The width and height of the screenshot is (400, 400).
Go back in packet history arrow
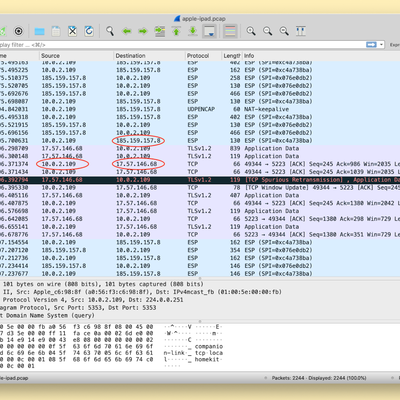pos(127,31)
